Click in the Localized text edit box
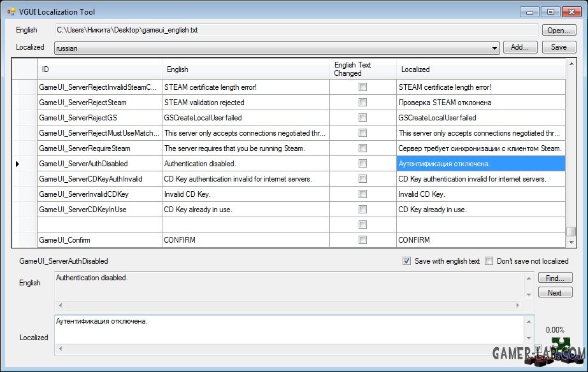 click(289, 329)
